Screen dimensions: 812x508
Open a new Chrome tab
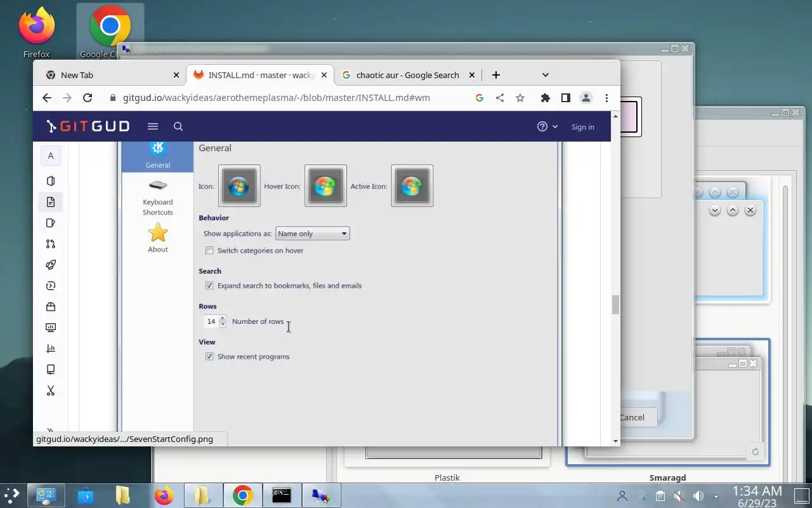point(495,75)
